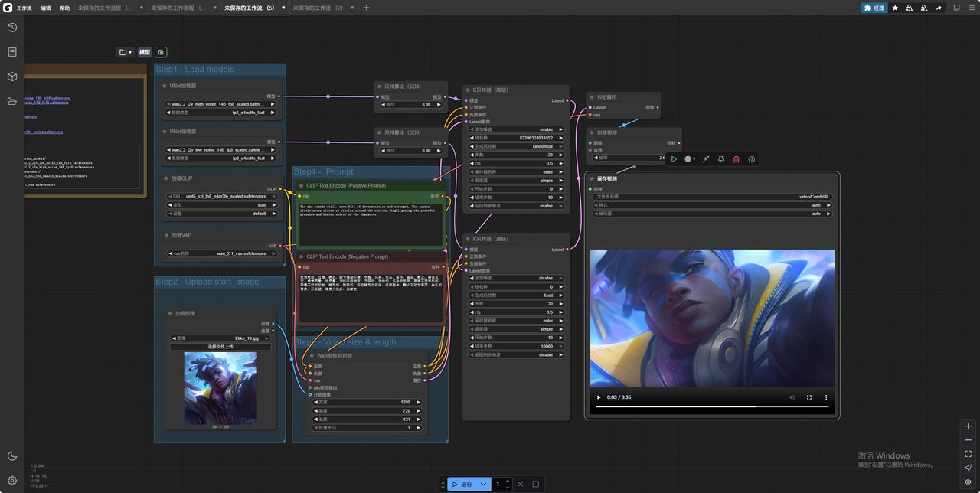Open folder dropdown above canvas

tap(125, 52)
